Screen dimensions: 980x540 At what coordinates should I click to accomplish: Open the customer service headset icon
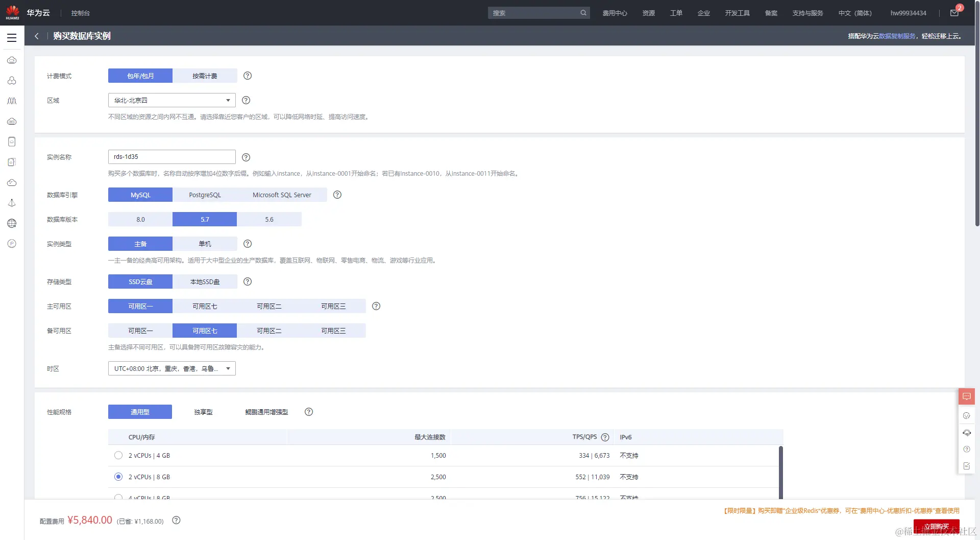click(967, 433)
